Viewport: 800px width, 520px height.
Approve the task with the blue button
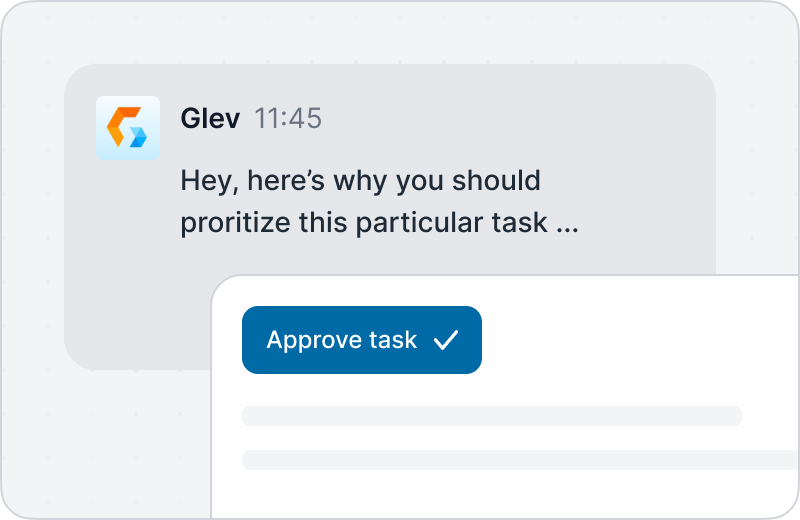click(362, 340)
